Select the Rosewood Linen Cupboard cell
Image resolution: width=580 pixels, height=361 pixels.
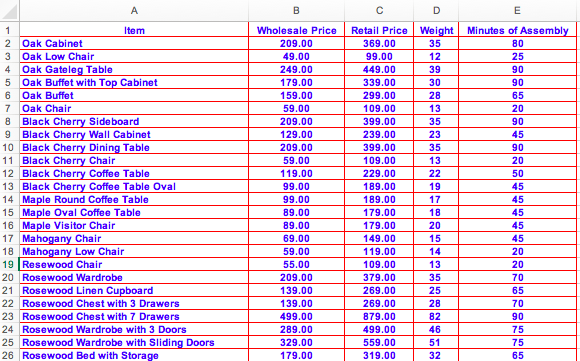tap(134, 290)
